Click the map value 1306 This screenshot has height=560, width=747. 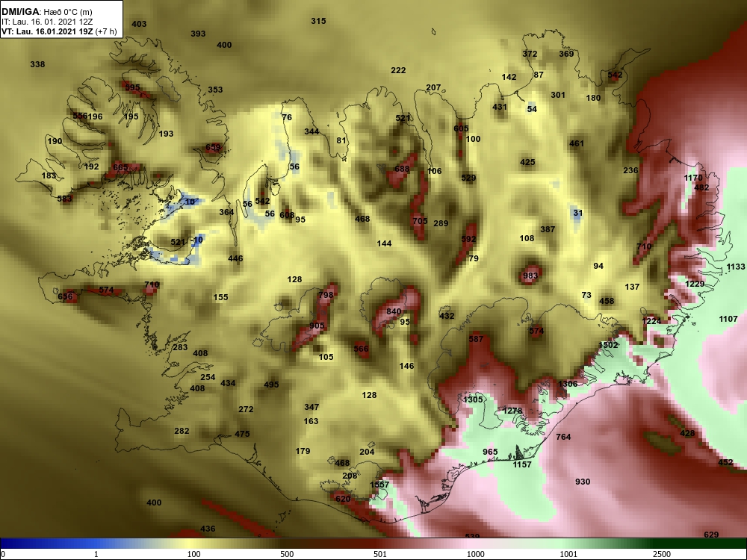568,384
